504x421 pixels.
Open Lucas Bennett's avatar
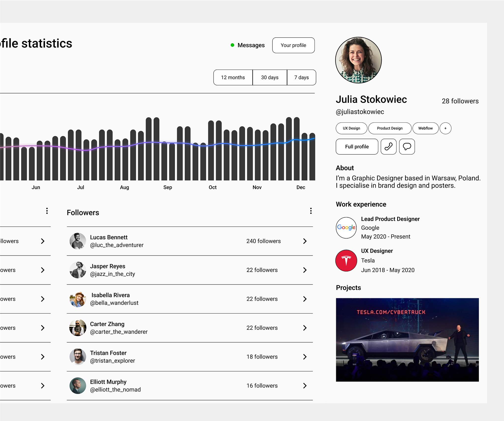pyautogui.click(x=78, y=241)
